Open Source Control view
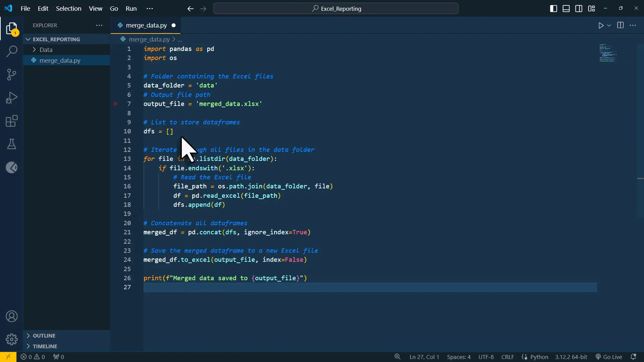Image resolution: width=644 pixels, height=362 pixels. coord(12,74)
